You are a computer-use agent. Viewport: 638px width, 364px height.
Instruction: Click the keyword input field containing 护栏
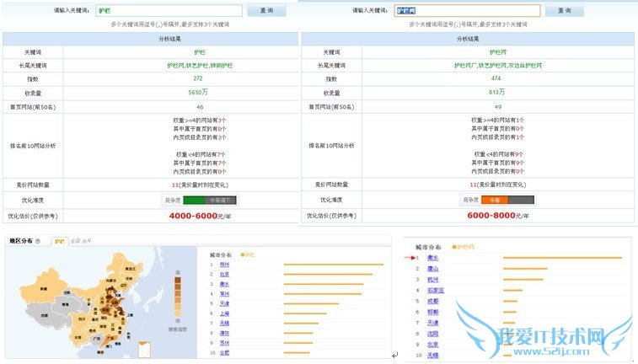coord(169,11)
